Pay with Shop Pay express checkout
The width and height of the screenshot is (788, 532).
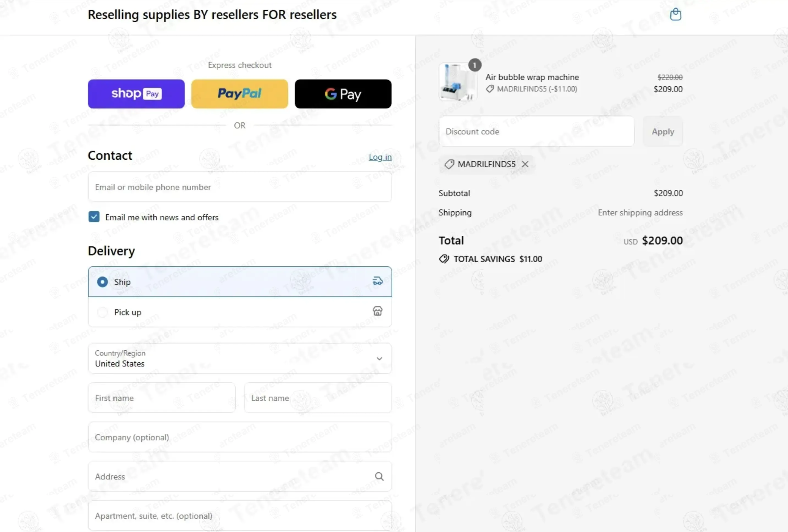[x=136, y=94]
